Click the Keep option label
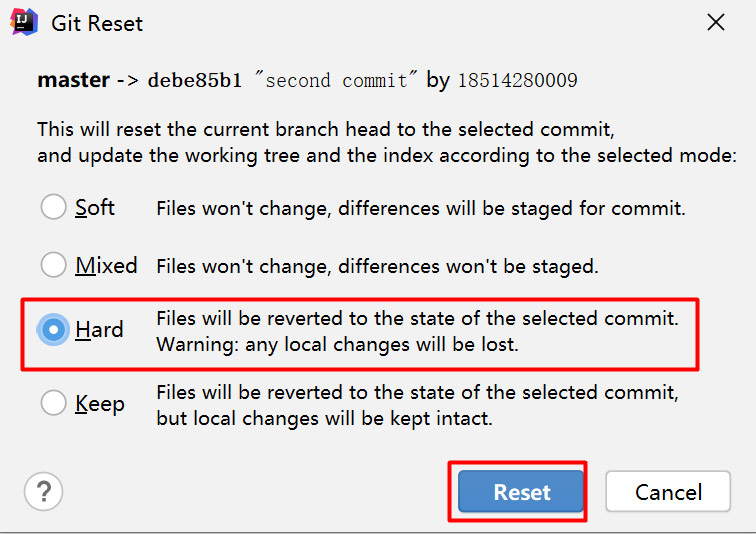 click(x=100, y=404)
